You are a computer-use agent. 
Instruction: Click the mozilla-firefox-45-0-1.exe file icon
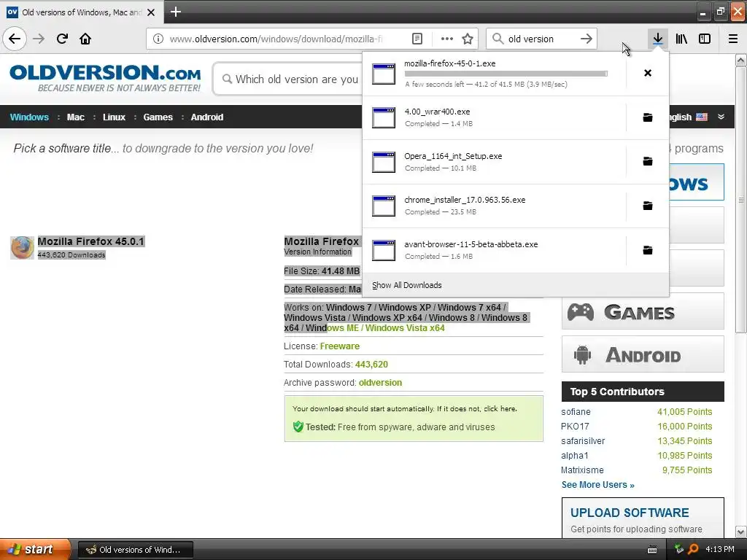point(384,74)
